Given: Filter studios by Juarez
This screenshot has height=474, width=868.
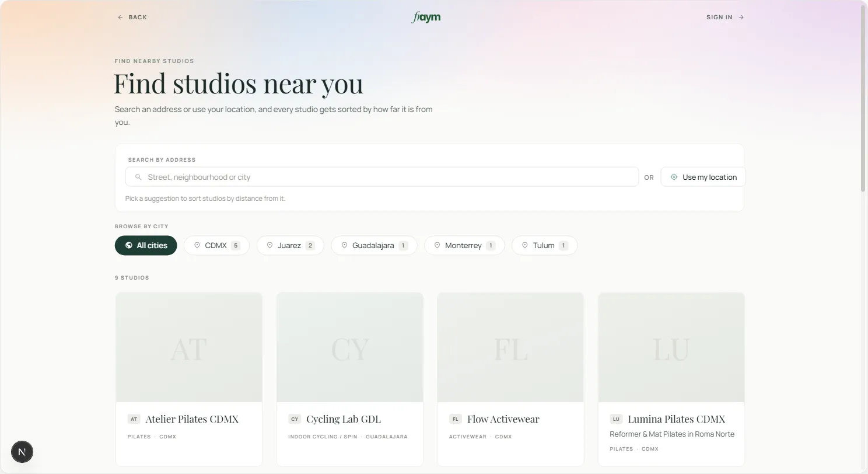Looking at the screenshot, I should pyautogui.click(x=290, y=245).
